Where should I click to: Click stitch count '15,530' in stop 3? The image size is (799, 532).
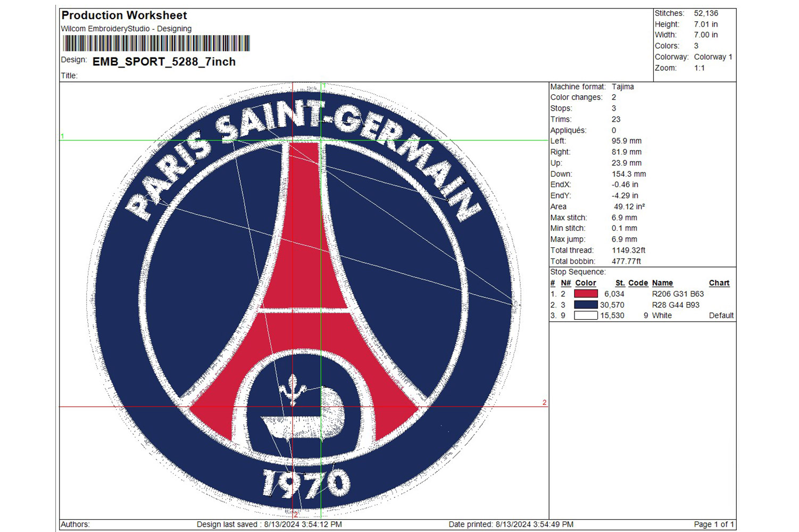[x=612, y=315]
